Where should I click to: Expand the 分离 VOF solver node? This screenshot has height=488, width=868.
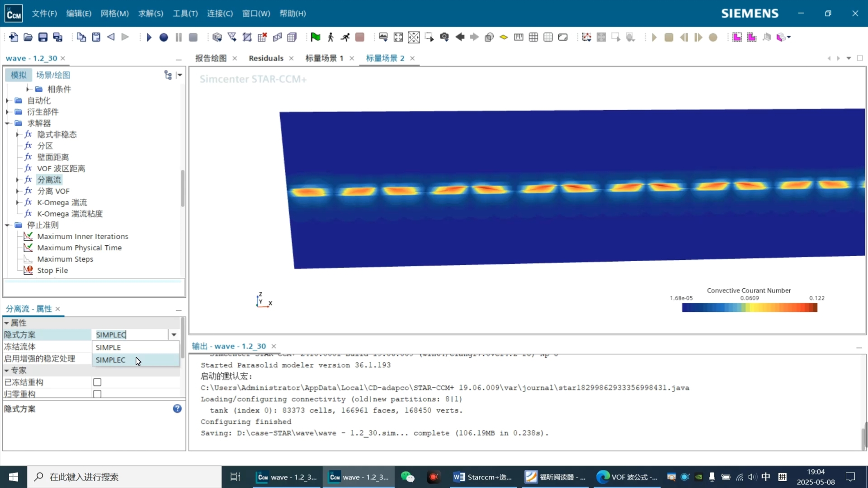click(x=18, y=191)
